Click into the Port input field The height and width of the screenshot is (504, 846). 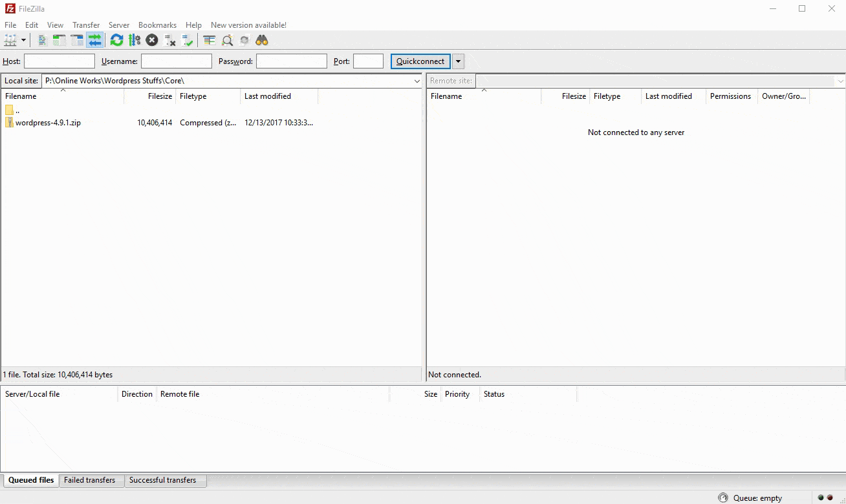tap(368, 61)
